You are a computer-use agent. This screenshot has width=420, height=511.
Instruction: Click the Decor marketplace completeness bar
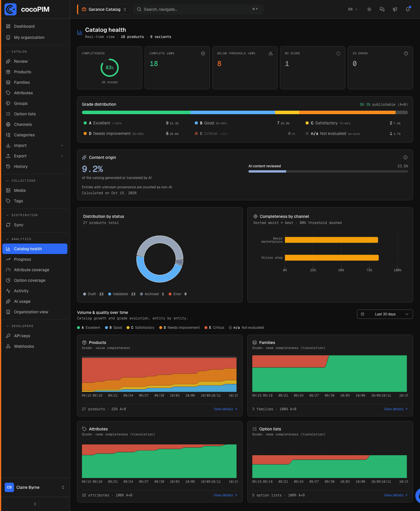coord(331,240)
